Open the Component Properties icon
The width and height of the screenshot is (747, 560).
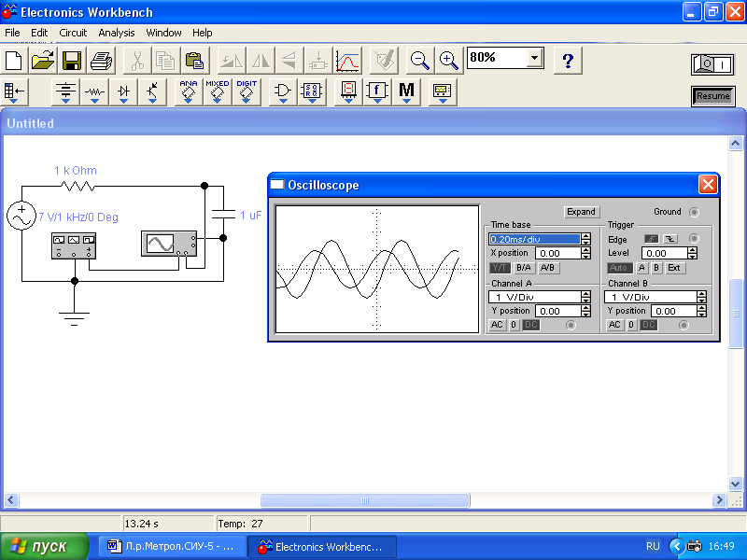(384, 61)
